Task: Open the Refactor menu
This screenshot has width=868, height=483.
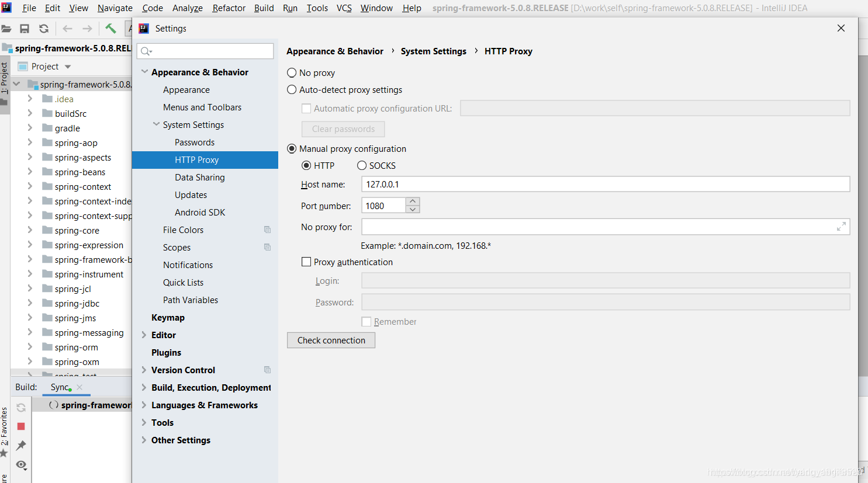Action: [229, 8]
